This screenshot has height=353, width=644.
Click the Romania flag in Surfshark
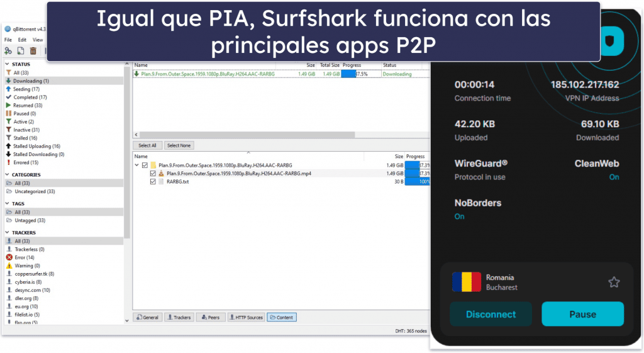pos(467,283)
